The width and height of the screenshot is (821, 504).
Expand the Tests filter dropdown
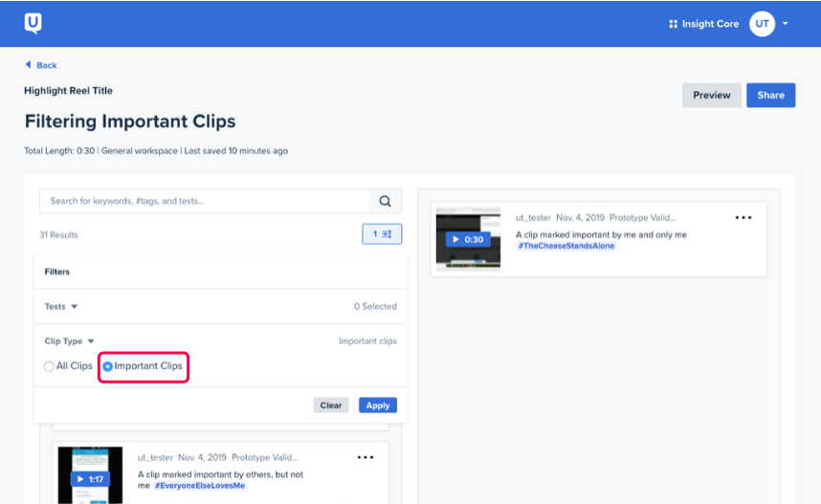point(60,307)
